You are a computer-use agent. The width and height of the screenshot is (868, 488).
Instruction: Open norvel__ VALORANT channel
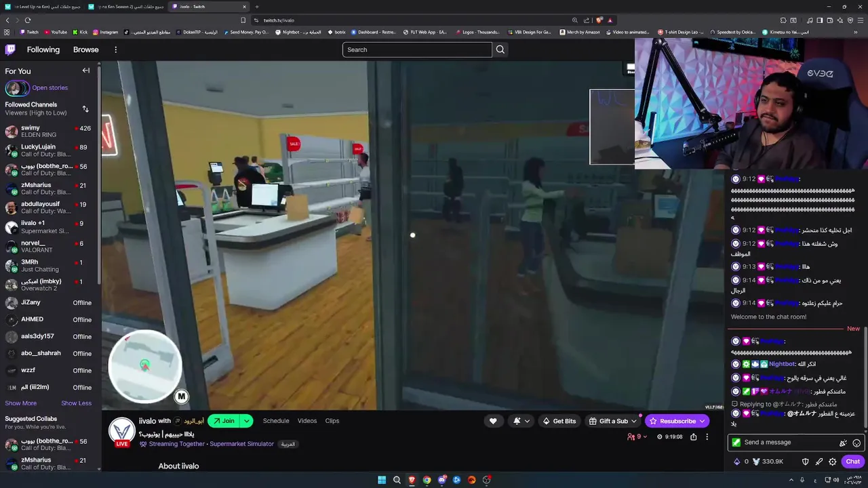click(49, 246)
